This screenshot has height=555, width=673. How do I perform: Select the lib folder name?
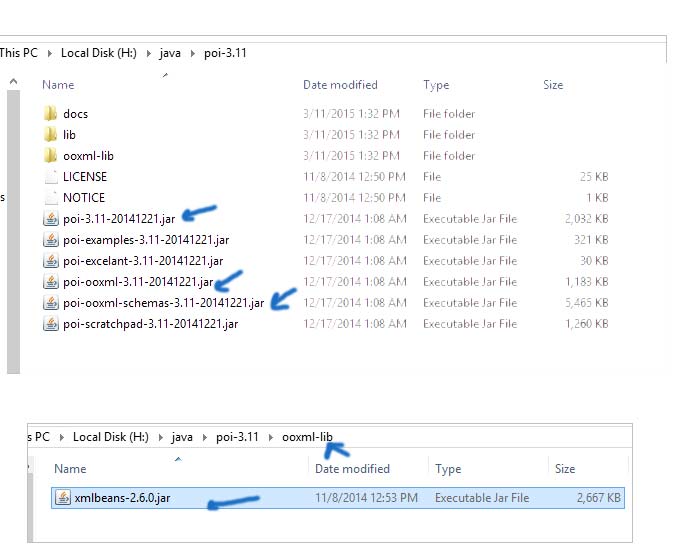[70, 135]
